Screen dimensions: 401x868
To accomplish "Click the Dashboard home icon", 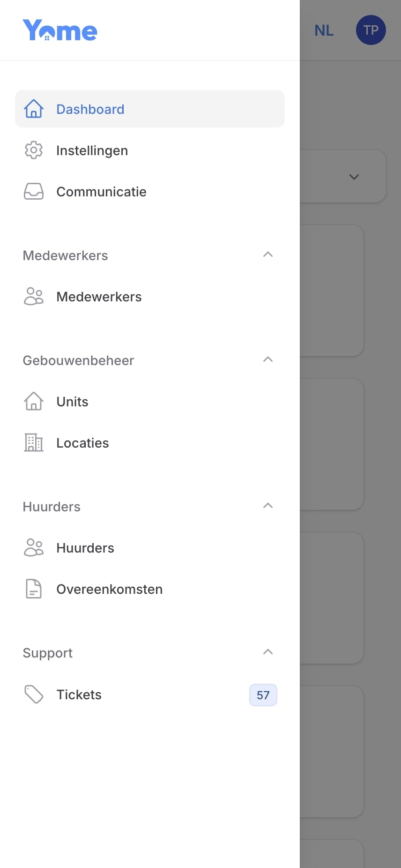I will [33, 109].
